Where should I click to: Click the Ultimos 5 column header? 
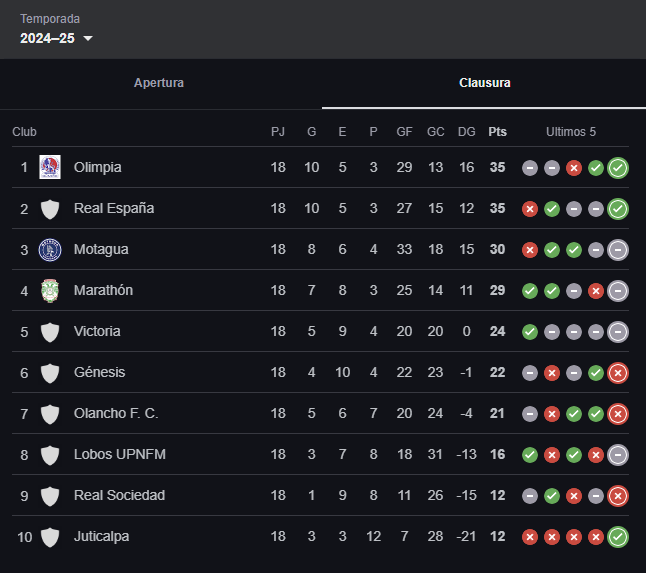[571, 132]
